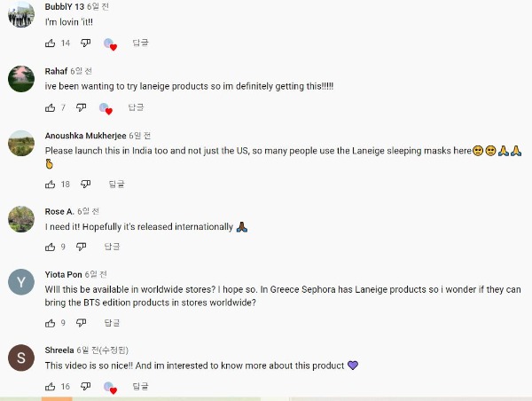Open Yiota Pon's round avatar
The image size is (532, 401).
(x=21, y=282)
